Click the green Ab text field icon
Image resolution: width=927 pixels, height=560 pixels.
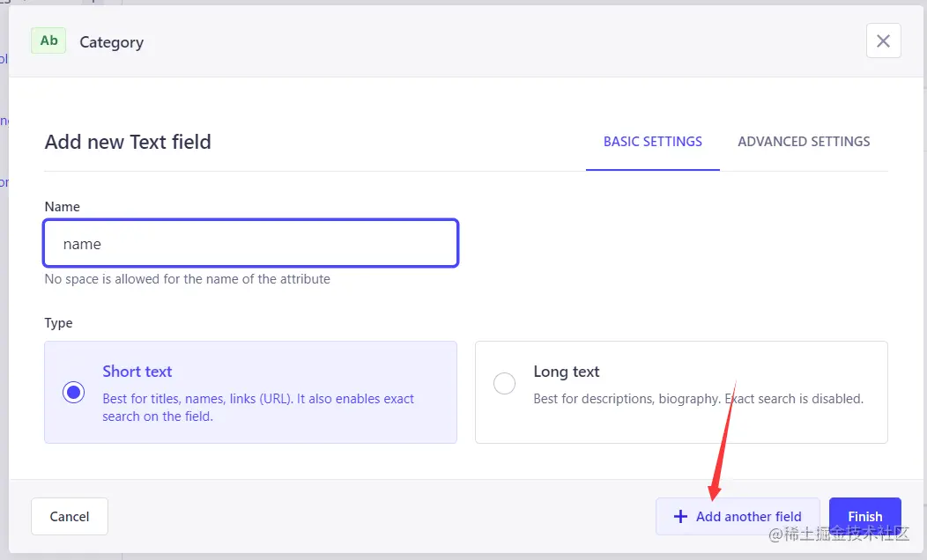pos(48,41)
